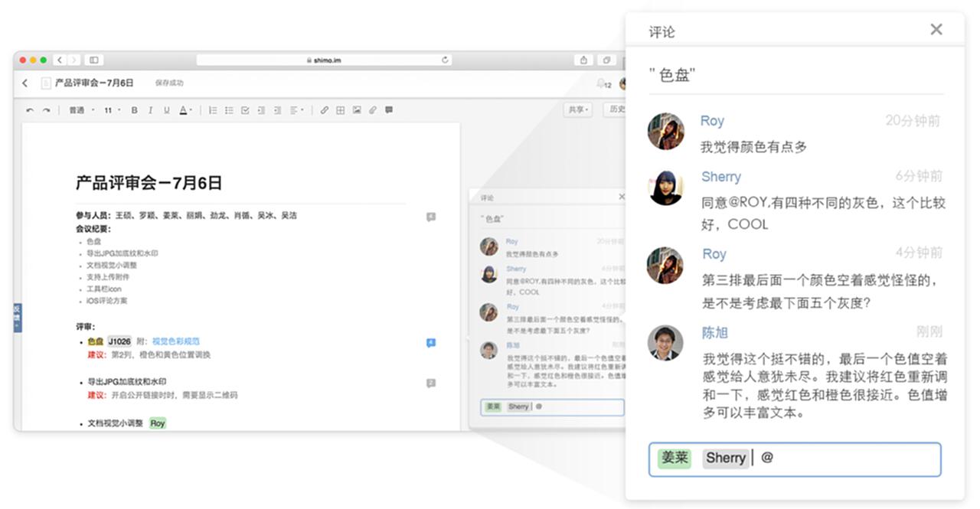This screenshot has width=980, height=509.
Task: Open the blue comment bubble beside 色盘
Action: pyautogui.click(x=431, y=343)
